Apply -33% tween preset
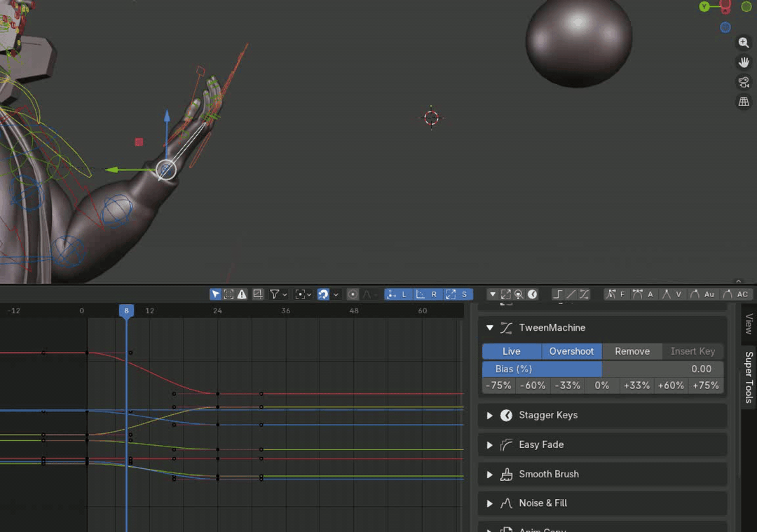This screenshot has width=757, height=532. 568,386
